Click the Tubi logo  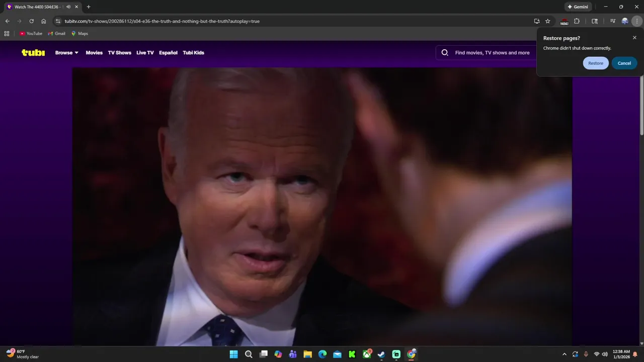[x=33, y=52]
